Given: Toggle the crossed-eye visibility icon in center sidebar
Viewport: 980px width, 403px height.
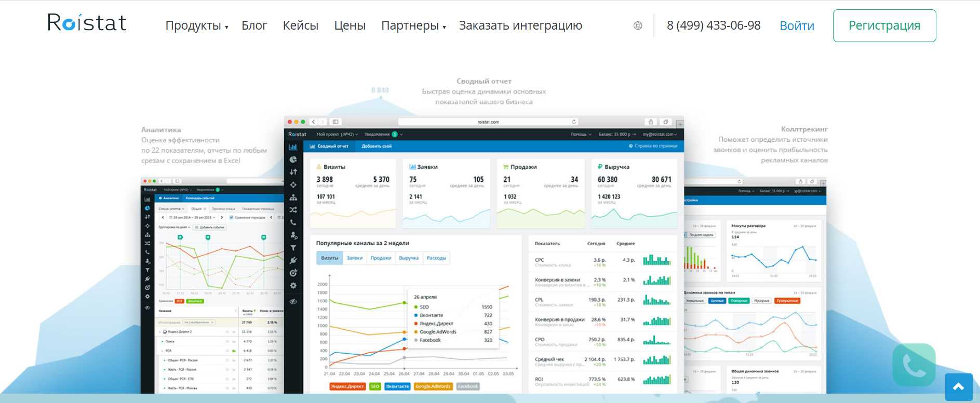Looking at the screenshot, I should 293,302.
